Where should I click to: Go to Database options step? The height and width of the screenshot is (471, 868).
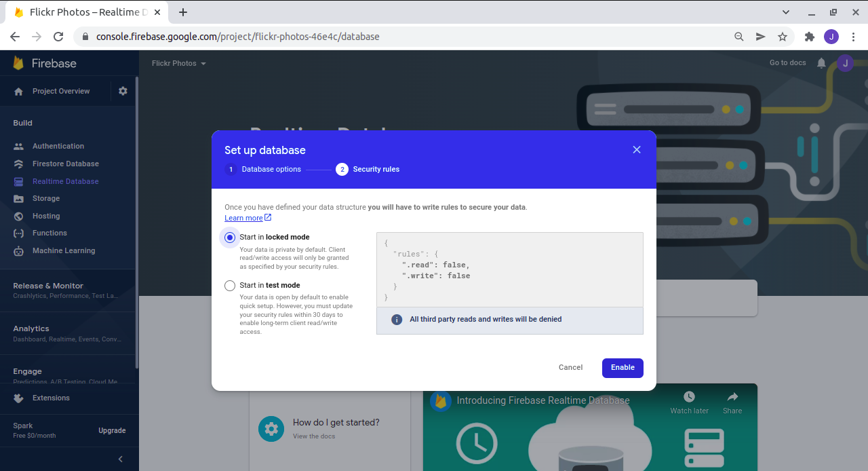pos(263,169)
